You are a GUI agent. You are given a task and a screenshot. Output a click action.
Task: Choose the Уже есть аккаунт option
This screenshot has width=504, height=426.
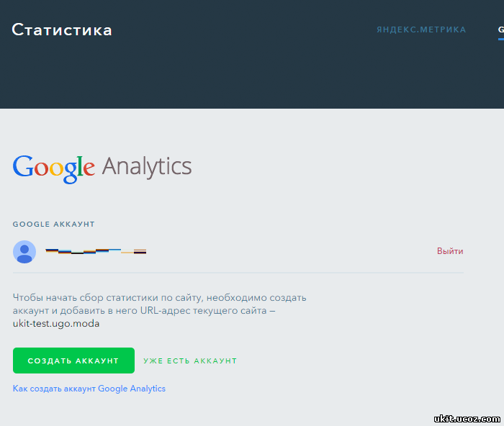(190, 361)
